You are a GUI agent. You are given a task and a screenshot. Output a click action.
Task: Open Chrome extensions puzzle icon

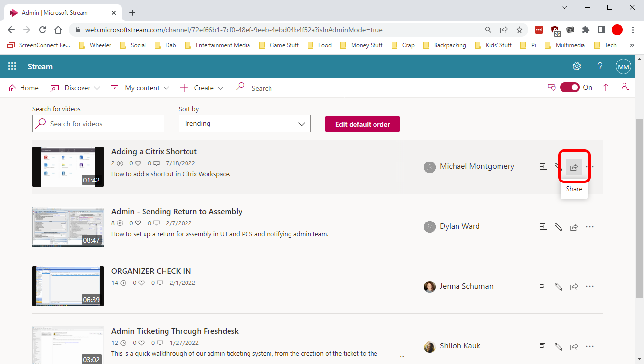586,30
